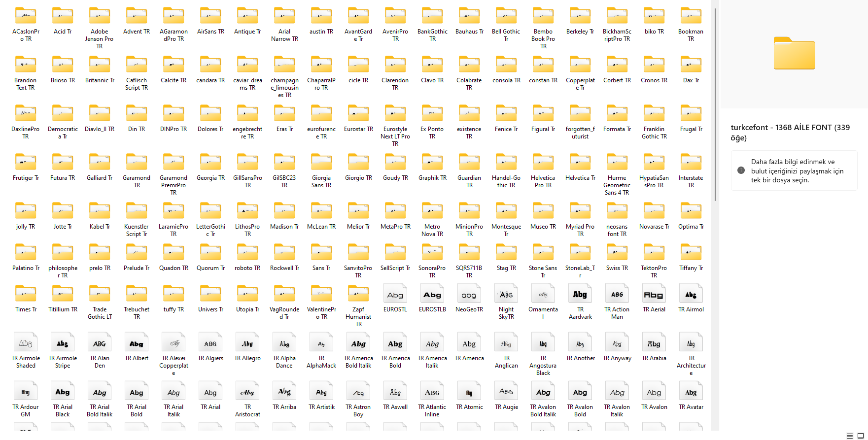
Task: Click the "Acid Tr" folder name
Action: coord(63,32)
